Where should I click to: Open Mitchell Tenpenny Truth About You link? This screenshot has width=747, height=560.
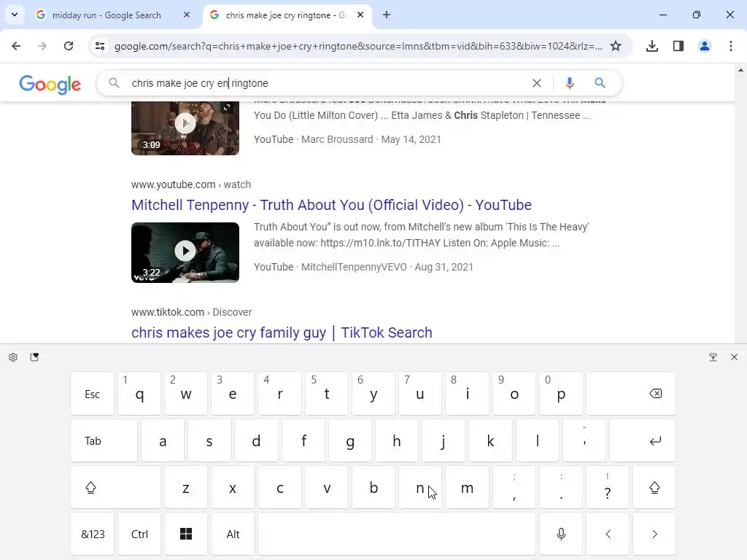click(x=332, y=205)
